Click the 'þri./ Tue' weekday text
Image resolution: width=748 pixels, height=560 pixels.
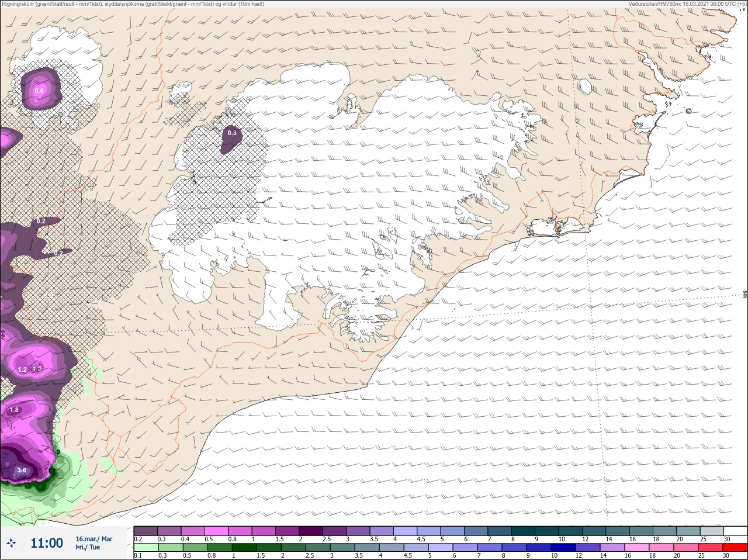[x=88, y=548]
